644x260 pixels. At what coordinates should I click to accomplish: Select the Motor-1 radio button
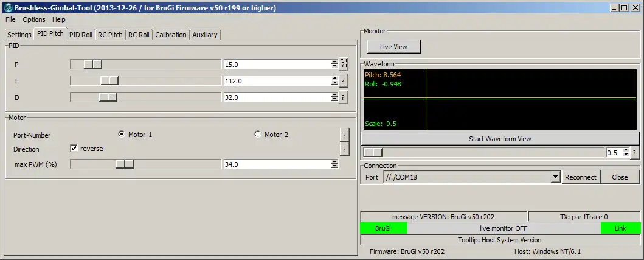[122, 134]
